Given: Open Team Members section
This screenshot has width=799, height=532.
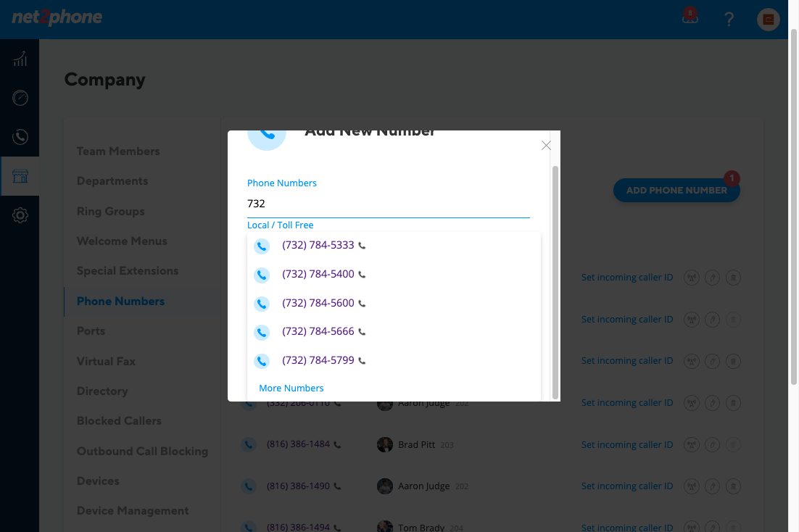Looking at the screenshot, I should (118, 151).
